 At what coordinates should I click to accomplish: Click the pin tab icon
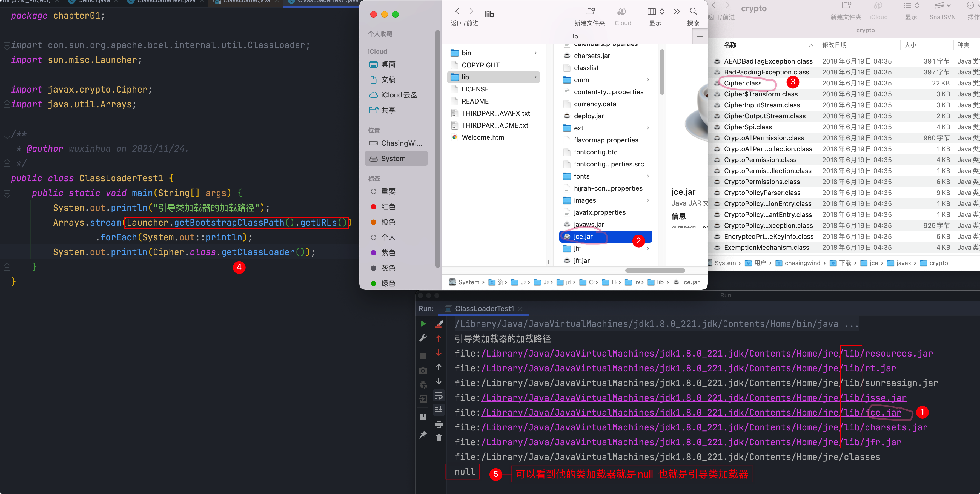(423, 434)
